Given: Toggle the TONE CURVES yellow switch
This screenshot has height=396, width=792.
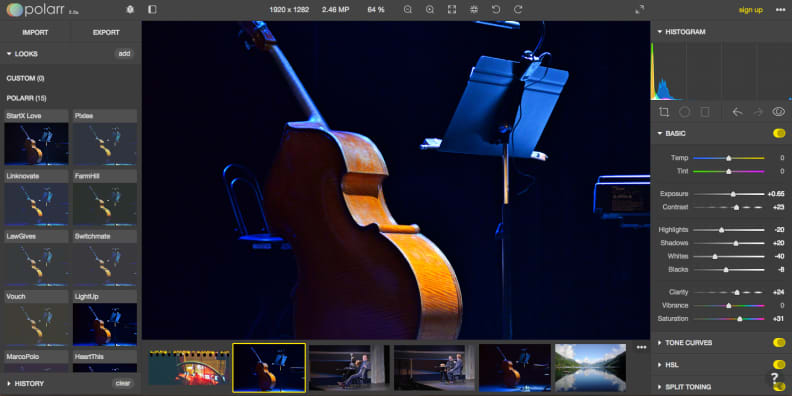Looking at the screenshot, I should pyautogui.click(x=779, y=342).
